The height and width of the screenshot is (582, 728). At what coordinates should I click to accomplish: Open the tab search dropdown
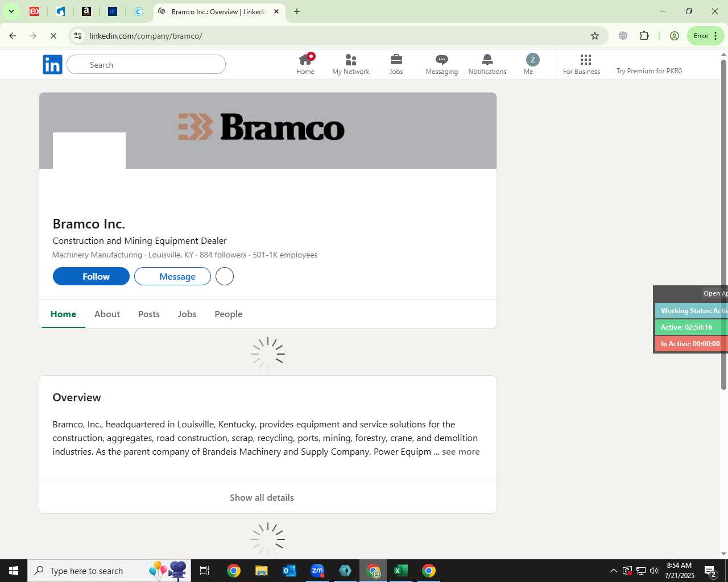pyautogui.click(x=11, y=11)
